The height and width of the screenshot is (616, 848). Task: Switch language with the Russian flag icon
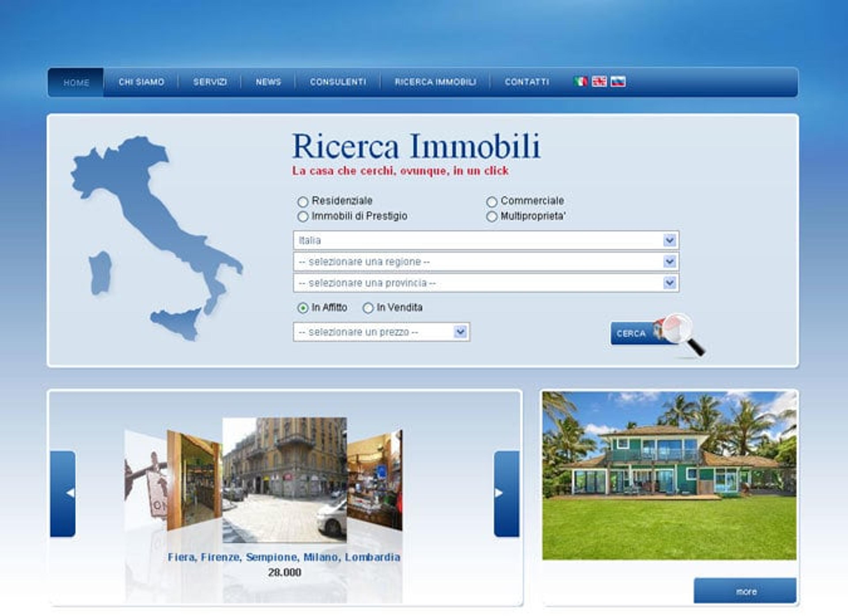(618, 82)
